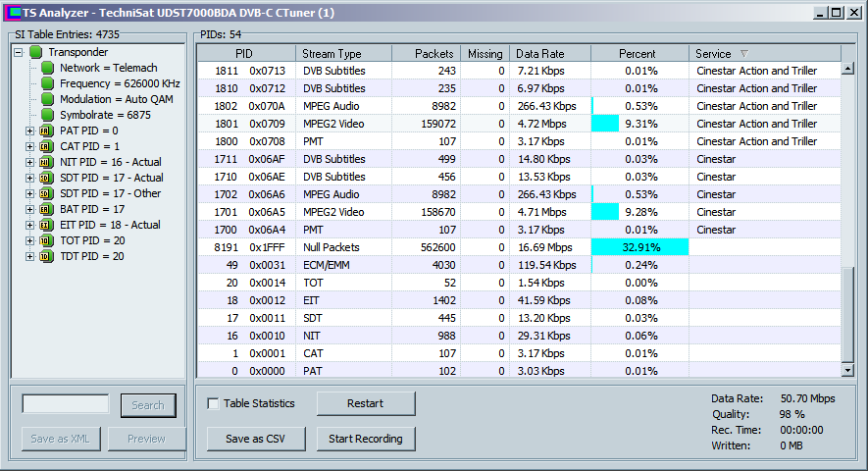Sort by the Data Rate column header
The height and width of the screenshot is (471, 868).
[x=550, y=54]
